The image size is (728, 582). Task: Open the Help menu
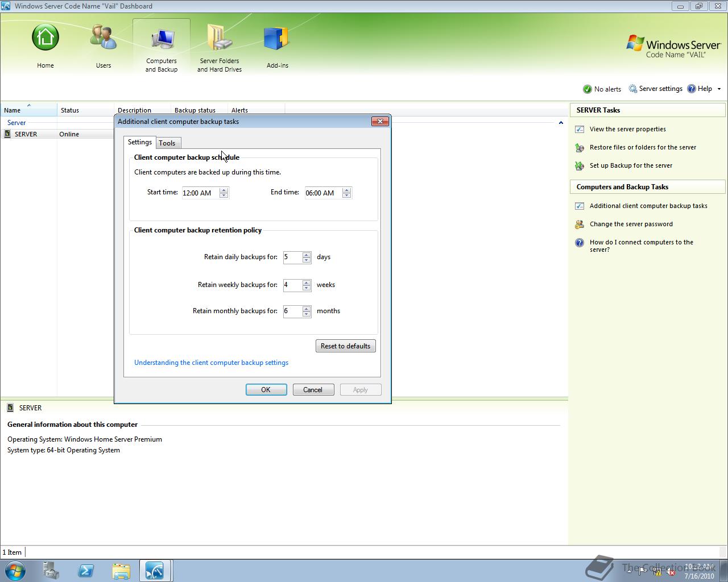tap(700, 89)
